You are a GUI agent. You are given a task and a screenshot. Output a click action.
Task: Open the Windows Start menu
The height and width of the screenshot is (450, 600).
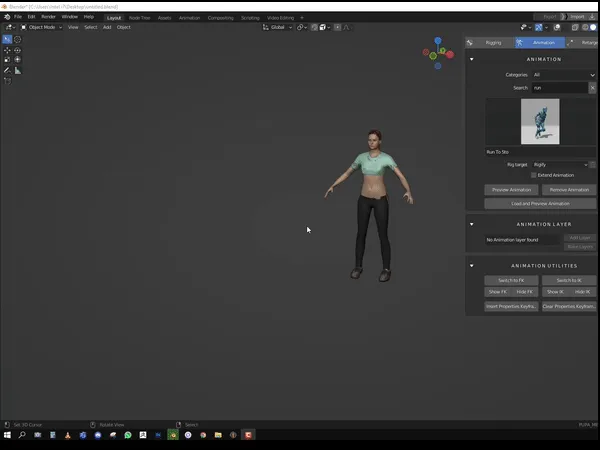7,435
